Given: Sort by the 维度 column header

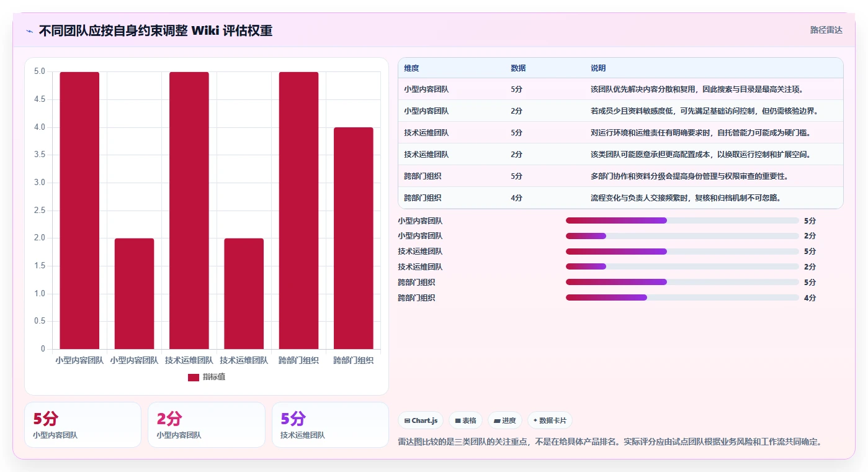Looking at the screenshot, I should [411, 68].
